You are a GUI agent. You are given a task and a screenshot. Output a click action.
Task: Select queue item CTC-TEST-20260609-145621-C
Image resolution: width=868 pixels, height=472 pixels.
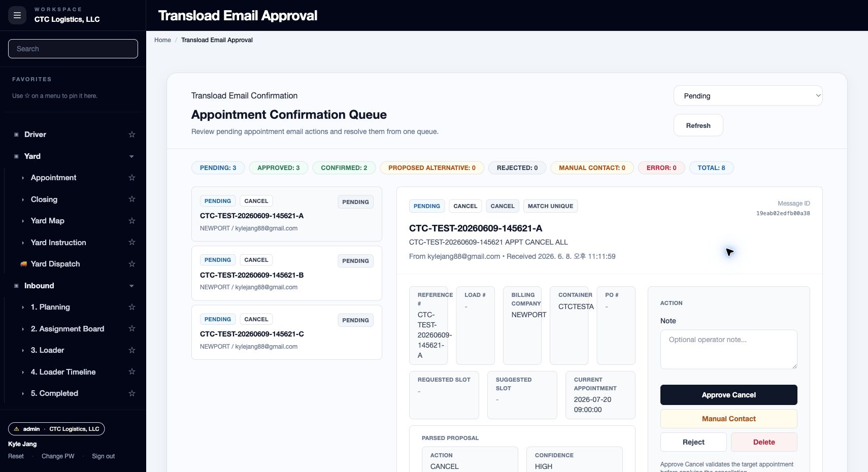286,332
